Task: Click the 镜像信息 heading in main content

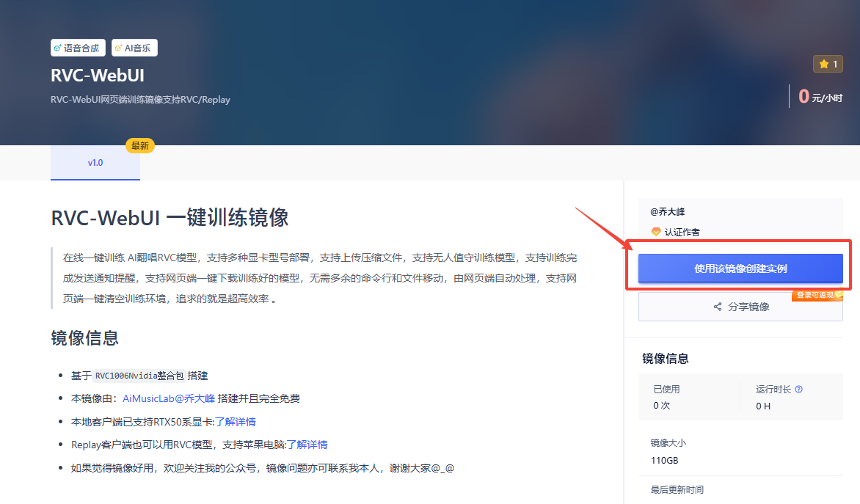Action: (85, 337)
